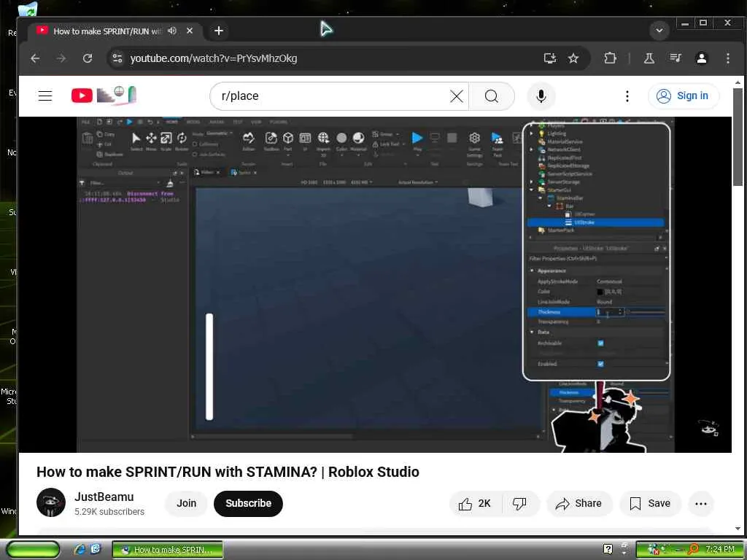Viewport: 747px width, 560px height.
Task: Click the Select arrow tool in Studio
Action: (x=136, y=138)
